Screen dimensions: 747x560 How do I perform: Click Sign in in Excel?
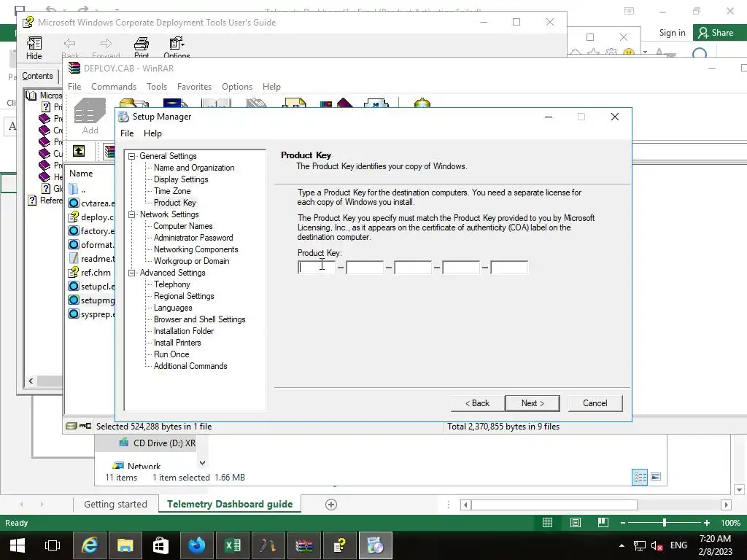click(x=672, y=33)
